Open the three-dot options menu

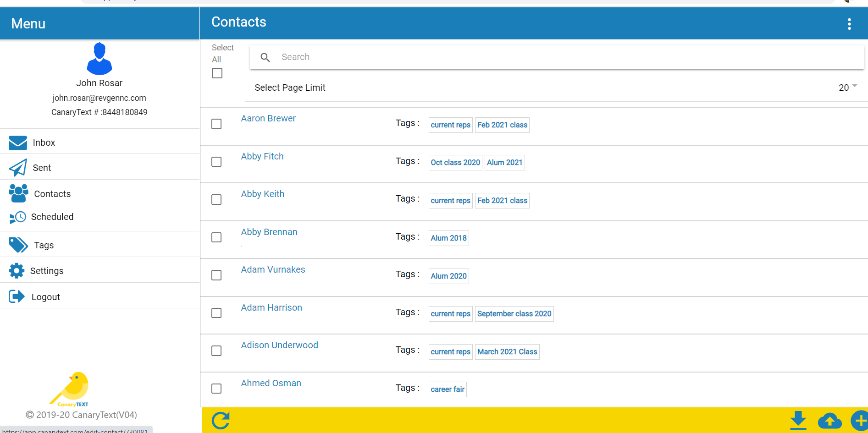pos(849,24)
